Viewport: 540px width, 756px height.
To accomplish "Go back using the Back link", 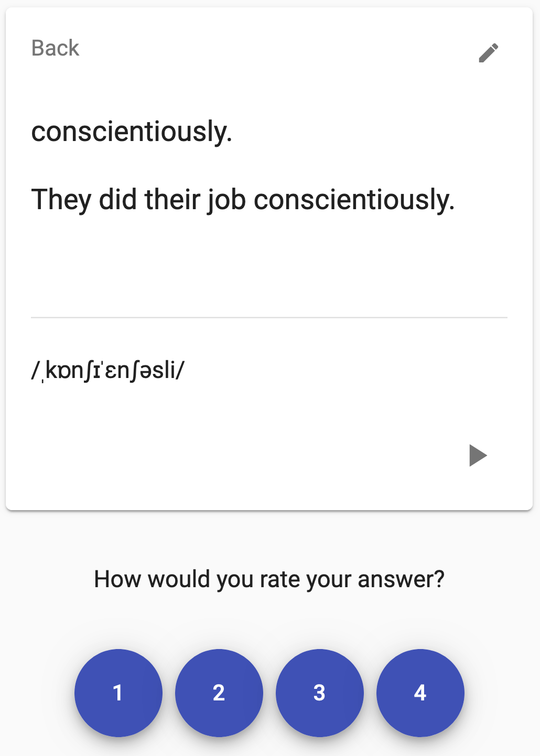I will point(55,48).
